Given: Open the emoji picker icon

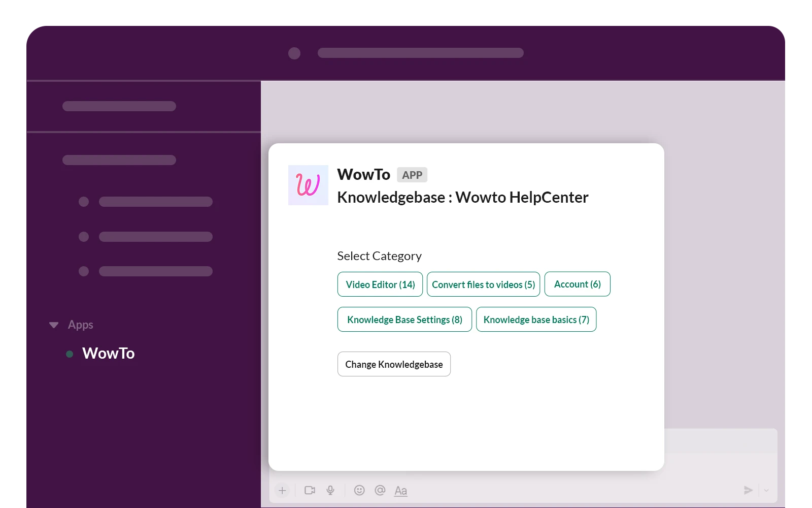Looking at the screenshot, I should (x=359, y=490).
